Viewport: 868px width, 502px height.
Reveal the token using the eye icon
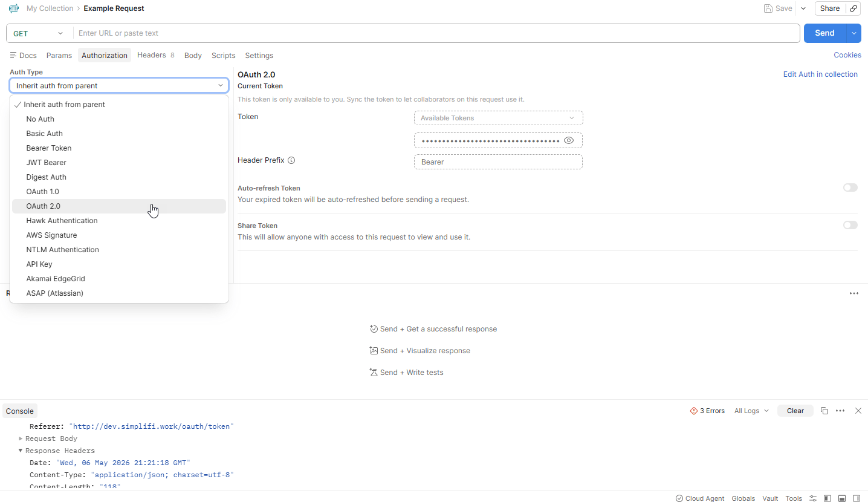click(x=569, y=140)
